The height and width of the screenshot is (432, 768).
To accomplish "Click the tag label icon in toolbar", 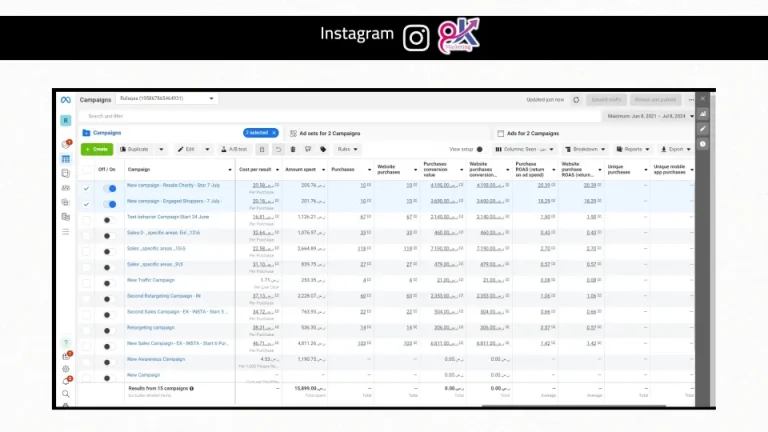I will click(x=323, y=149).
